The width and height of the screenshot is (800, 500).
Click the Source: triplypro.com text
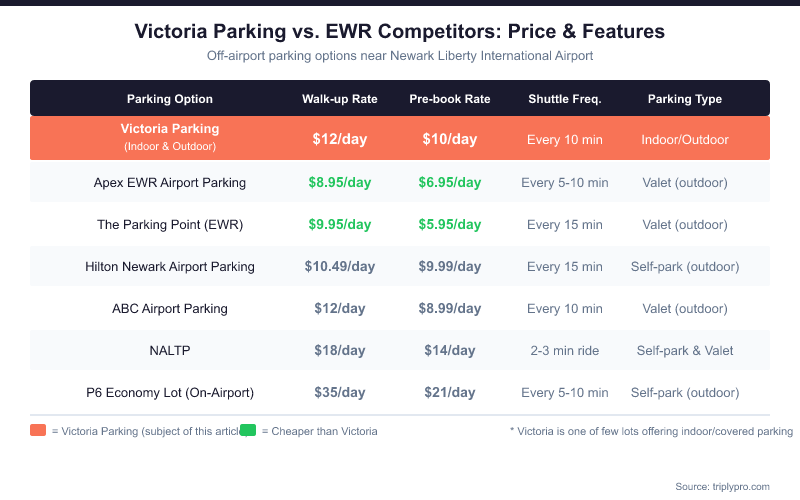[722, 486]
